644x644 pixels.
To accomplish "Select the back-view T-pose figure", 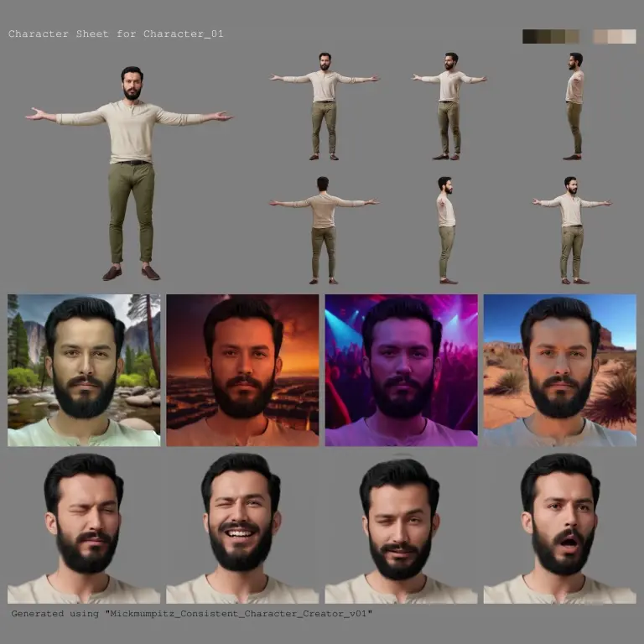I will click(x=323, y=230).
